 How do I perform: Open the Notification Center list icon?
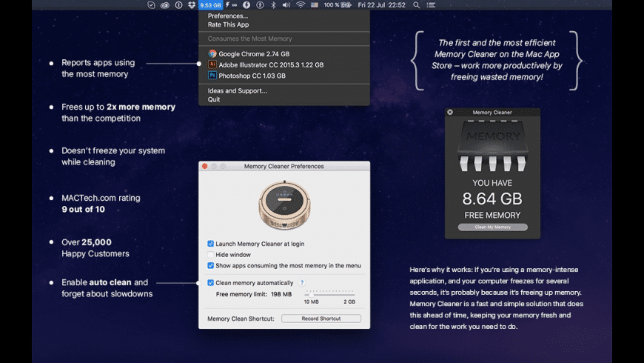pos(431,5)
